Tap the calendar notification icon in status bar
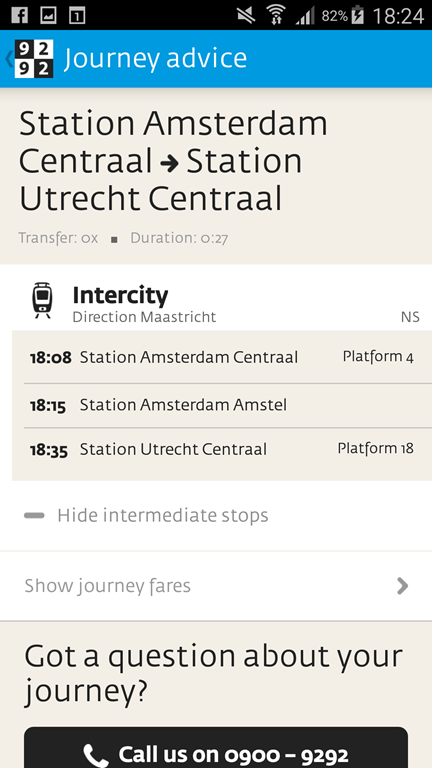The image size is (432, 768). (x=77, y=15)
